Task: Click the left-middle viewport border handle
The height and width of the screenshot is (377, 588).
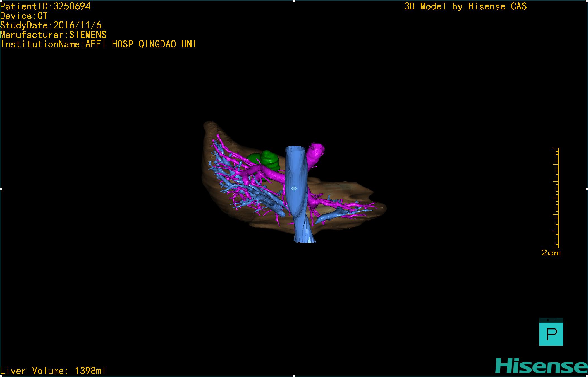Action: [x=1, y=189]
